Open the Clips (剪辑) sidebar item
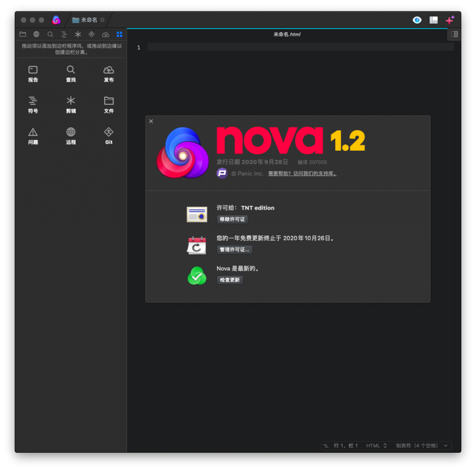The image size is (476, 471). [71, 105]
